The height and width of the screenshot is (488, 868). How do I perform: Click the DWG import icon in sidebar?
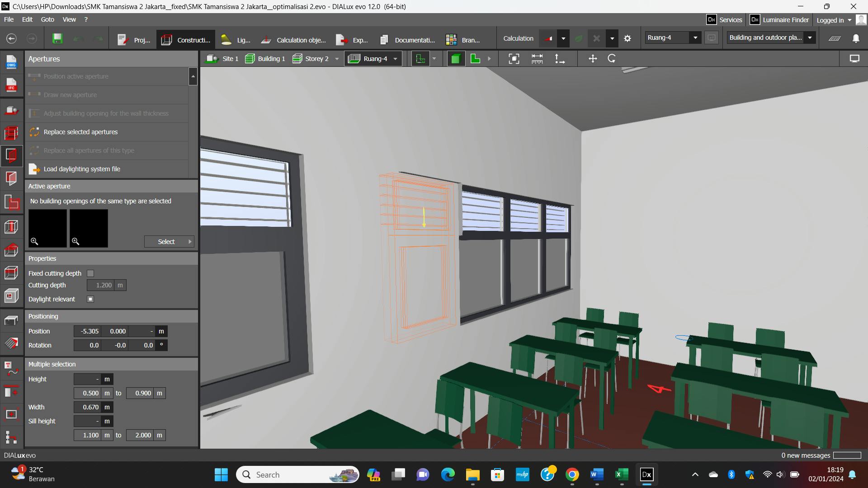[x=11, y=62]
